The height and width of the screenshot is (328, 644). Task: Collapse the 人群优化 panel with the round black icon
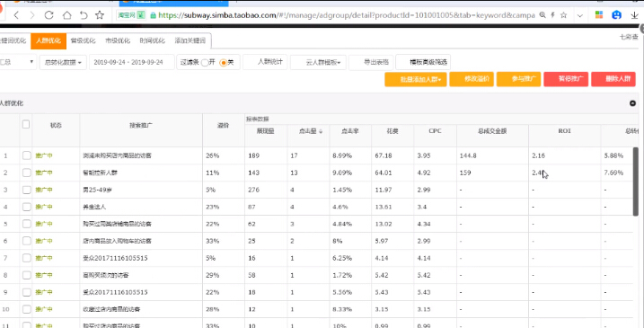(x=632, y=103)
